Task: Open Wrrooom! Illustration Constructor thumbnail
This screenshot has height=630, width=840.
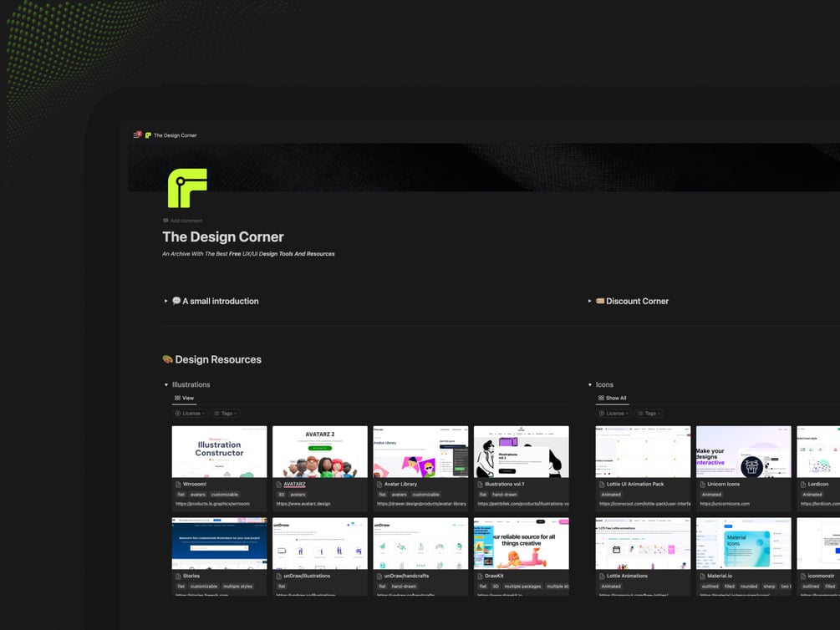Action: coord(219,451)
